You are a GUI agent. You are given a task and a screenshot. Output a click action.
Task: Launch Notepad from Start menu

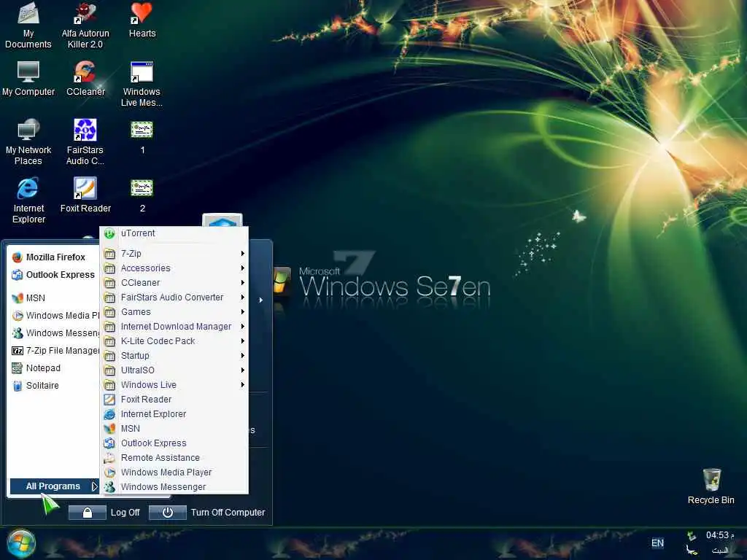[53, 368]
